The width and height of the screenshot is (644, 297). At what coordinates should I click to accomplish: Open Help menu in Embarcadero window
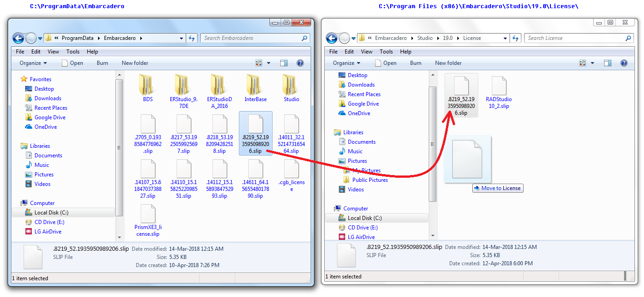[x=92, y=52]
